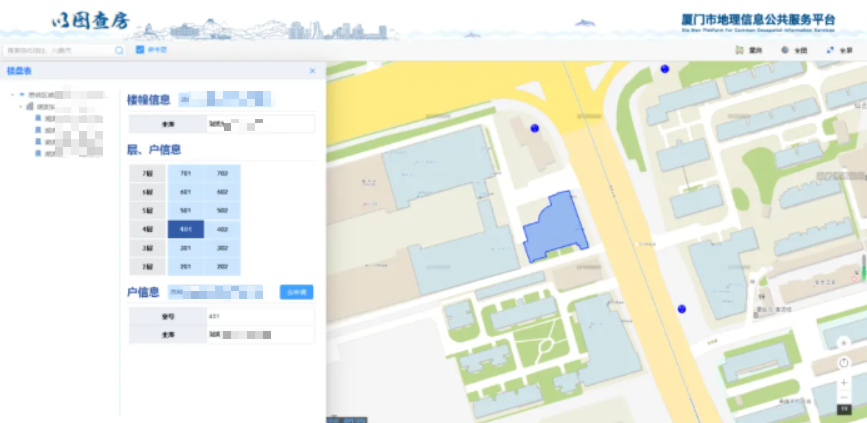Click the map measure tool icon
Viewport: 867px width, 423px height.
(738, 49)
